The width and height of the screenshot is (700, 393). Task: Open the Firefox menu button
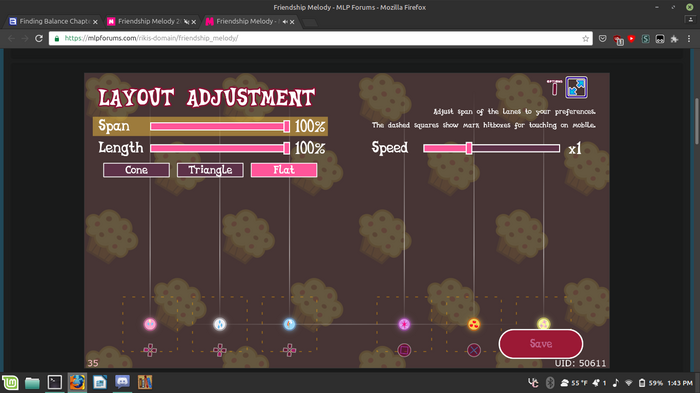(x=689, y=39)
